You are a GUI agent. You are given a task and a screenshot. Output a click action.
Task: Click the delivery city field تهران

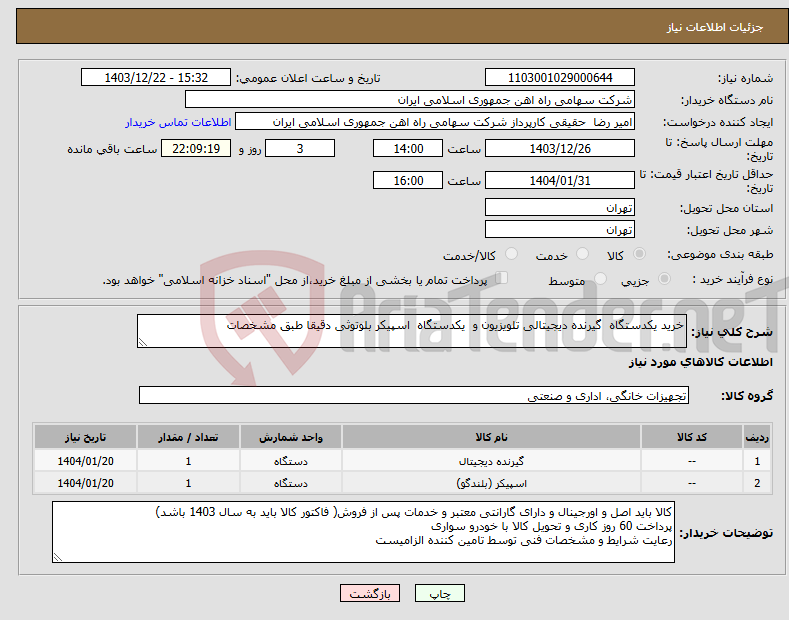coord(560,229)
